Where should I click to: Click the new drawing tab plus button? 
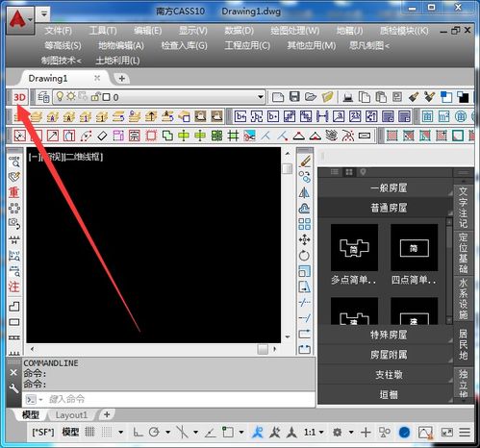[122, 78]
